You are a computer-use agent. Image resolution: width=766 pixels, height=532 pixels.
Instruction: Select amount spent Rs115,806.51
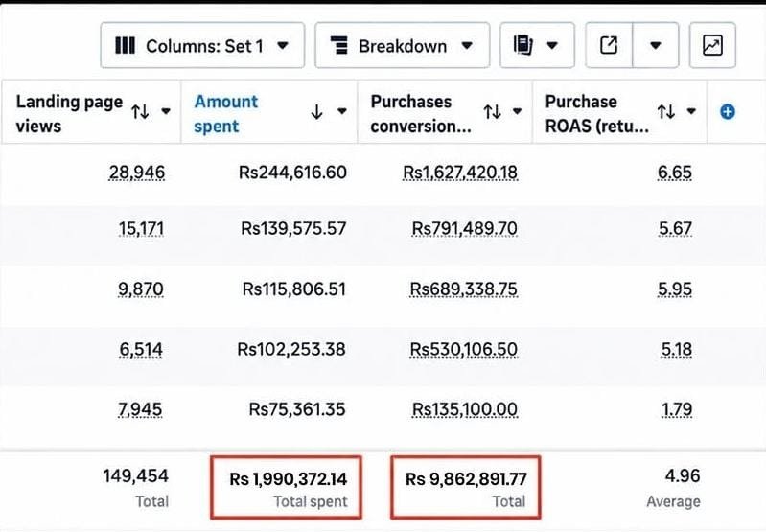click(294, 289)
